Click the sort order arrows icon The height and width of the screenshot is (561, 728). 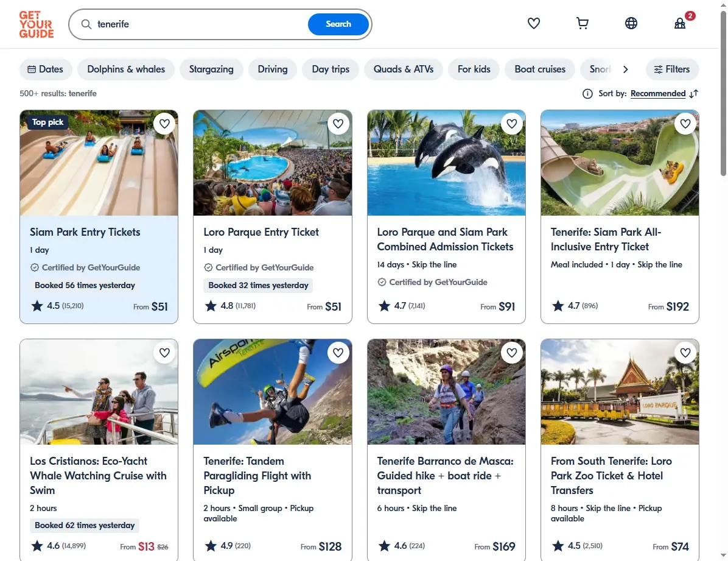coord(694,94)
